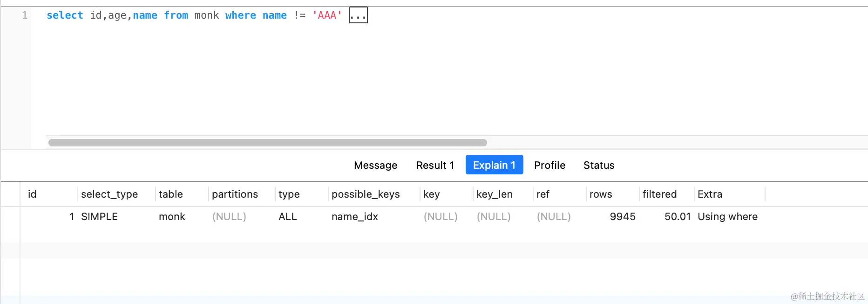Select the 'SIMPLE' cell
The image size is (868, 304).
point(99,216)
